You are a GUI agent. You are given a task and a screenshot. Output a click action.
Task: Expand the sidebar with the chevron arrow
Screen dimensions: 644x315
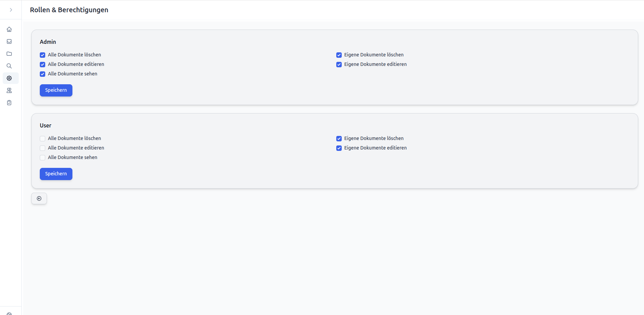coord(11,10)
